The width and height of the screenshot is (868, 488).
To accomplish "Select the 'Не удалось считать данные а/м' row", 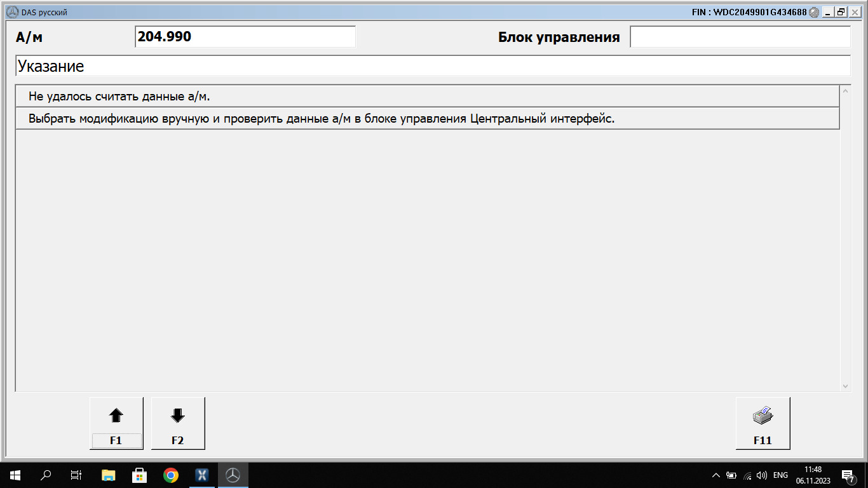I will pyautogui.click(x=427, y=97).
